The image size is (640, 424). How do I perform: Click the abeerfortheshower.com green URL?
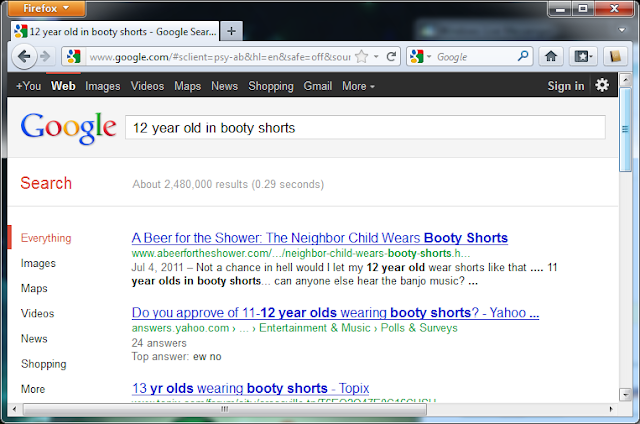point(300,253)
